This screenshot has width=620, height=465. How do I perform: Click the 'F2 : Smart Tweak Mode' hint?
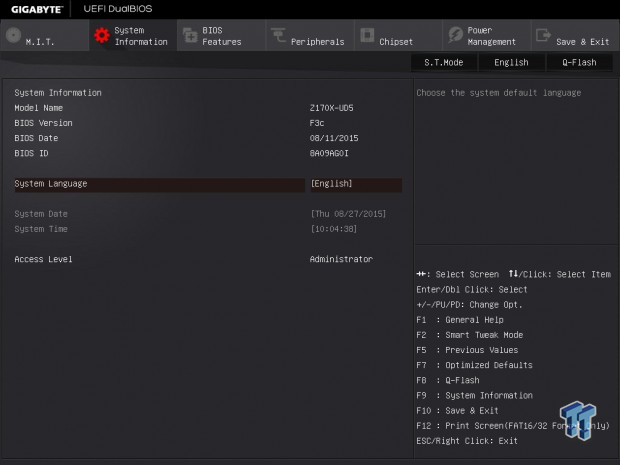(x=470, y=335)
